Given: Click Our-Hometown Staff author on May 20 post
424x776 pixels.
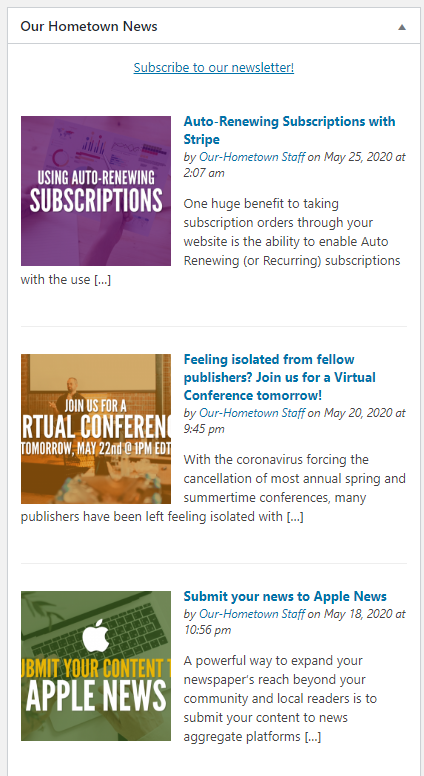Looking at the screenshot, I should pos(252,413).
